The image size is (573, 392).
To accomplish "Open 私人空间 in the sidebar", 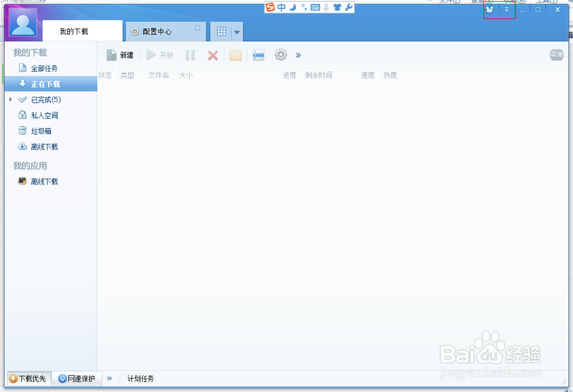I will [x=43, y=115].
